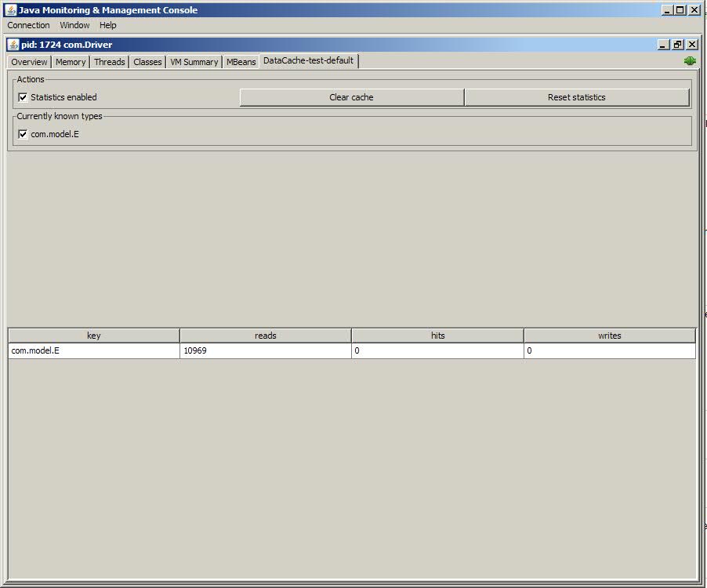
Task: Click the green connection status icon
Action: [690, 61]
